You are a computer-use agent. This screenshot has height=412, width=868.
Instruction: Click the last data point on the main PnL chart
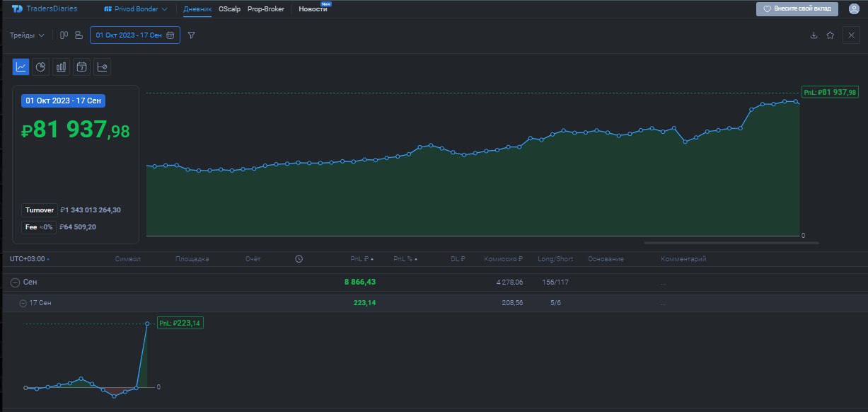tap(797, 102)
